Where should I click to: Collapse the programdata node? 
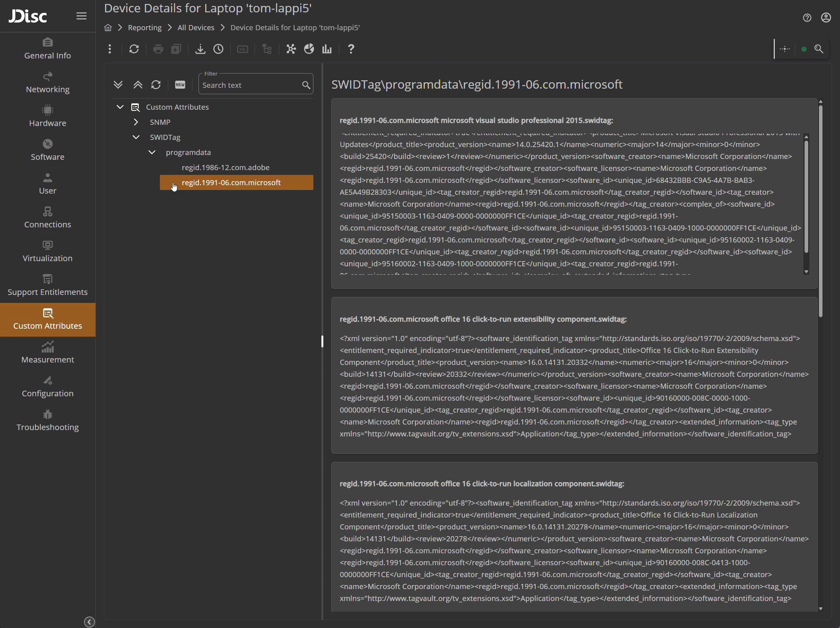point(152,152)
